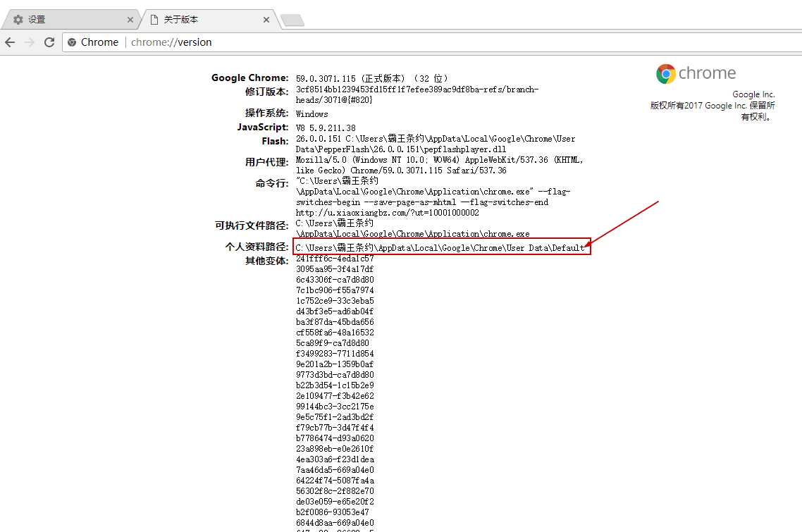Click variation 9773d3bd-ca7d8d80
802x532 pixels.
click(x=335, y=375)
